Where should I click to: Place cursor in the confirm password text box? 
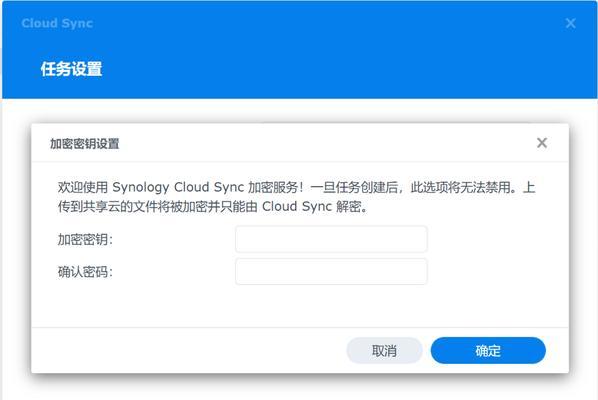coord(331,271)
